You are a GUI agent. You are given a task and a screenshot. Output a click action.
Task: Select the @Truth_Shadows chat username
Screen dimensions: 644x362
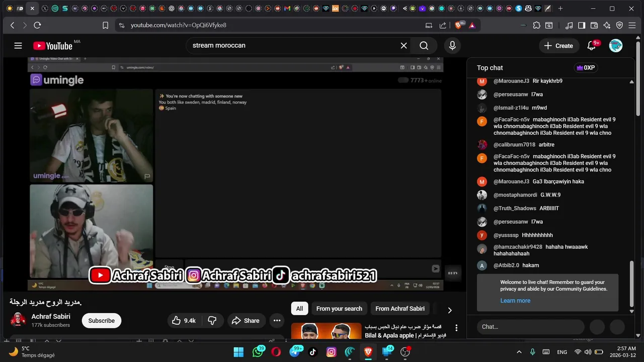[515, 208]
